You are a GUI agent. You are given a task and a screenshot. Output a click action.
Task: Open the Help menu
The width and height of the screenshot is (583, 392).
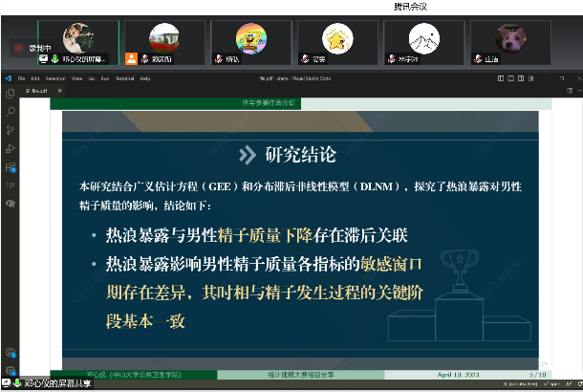click(145, 78)
